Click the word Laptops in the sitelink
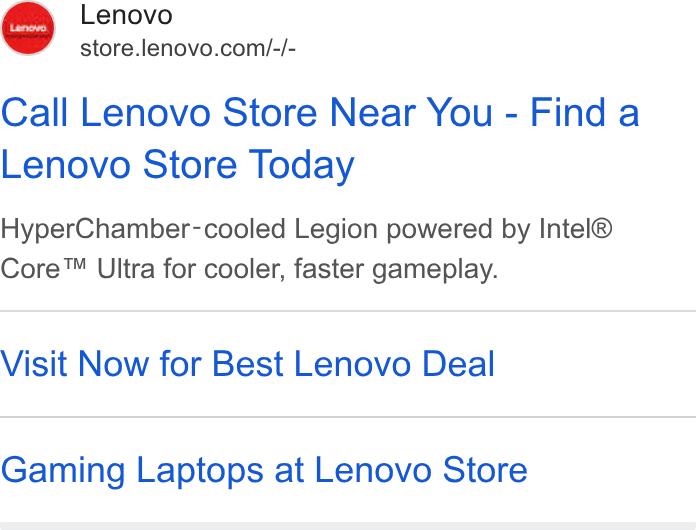 point(200,471)
